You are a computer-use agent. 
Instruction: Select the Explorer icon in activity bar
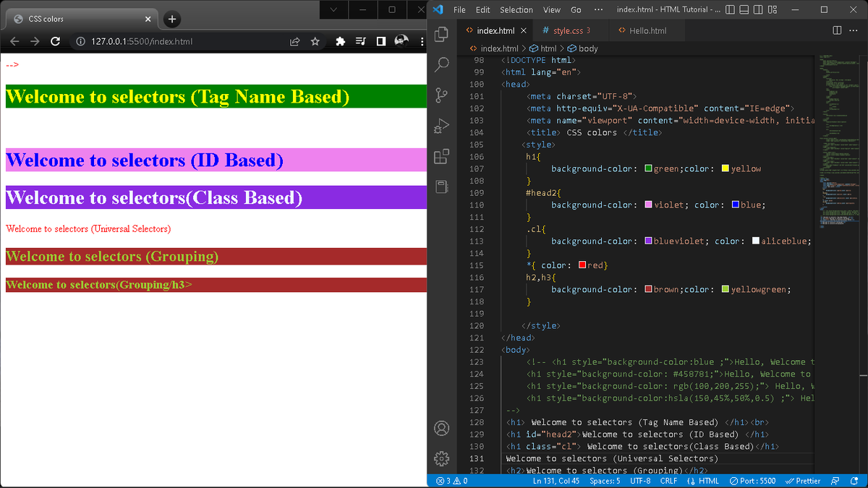click(441, 33)
